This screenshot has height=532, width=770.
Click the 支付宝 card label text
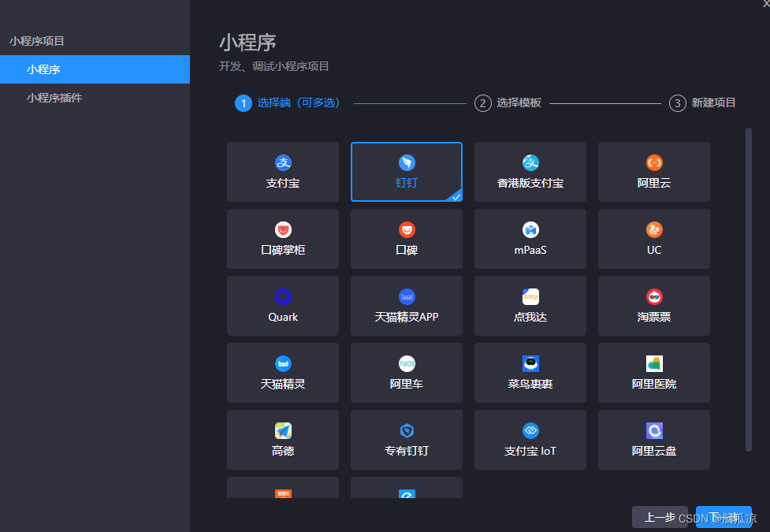tap(283, 183)
